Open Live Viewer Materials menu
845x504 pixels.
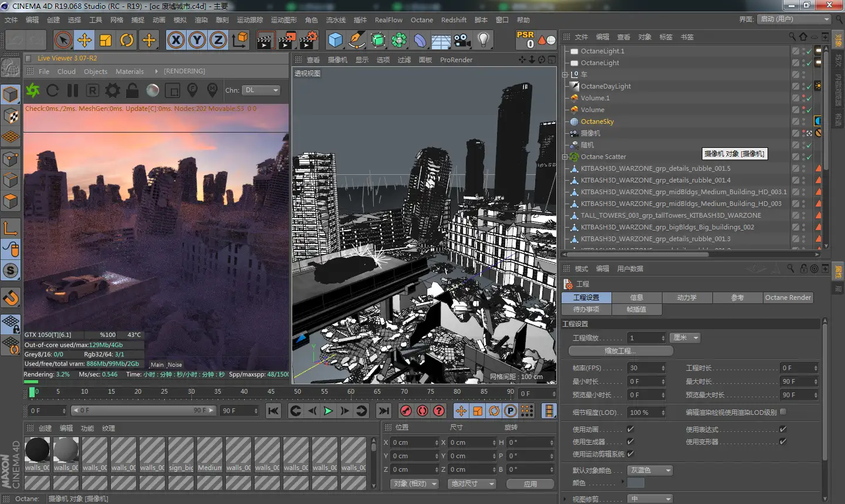pyautogui.click(x=130, y=72)
